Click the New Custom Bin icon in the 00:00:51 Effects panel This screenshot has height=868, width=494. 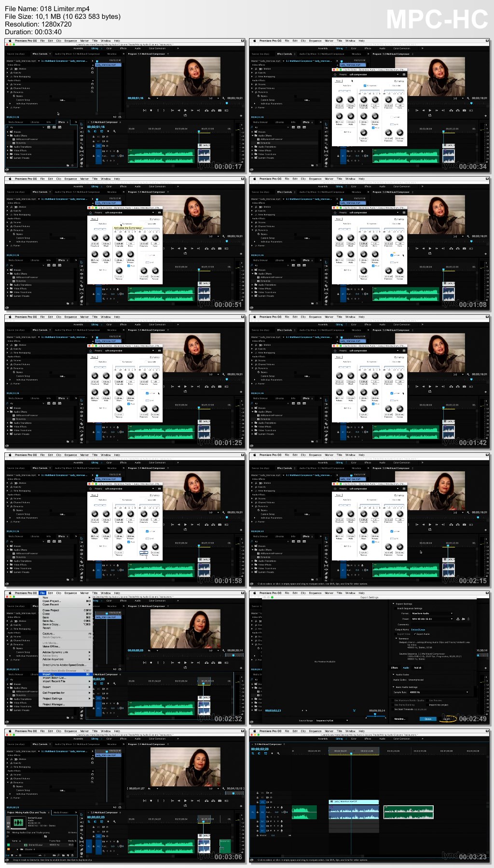pyautogui.click(x=68, y=303)
